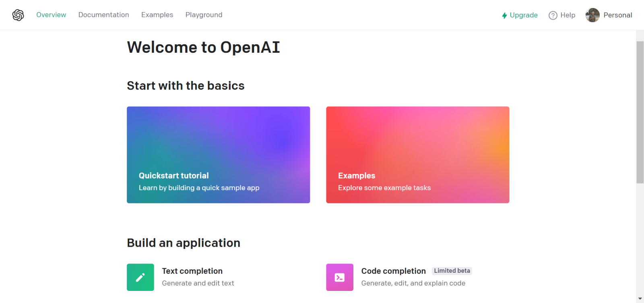Click the Help question mark icon
644x303 pixels.
tap(553, 15)
